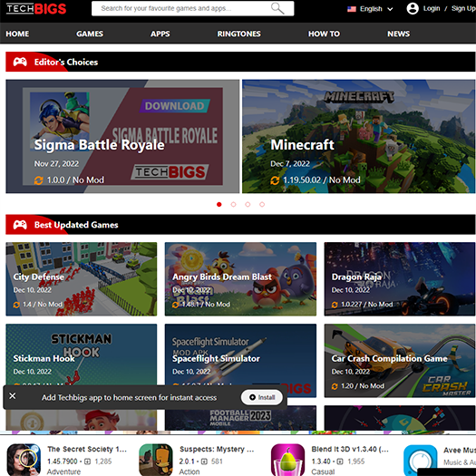Click the search magnifier icon
476x476 pixels.
coord(277,8)
